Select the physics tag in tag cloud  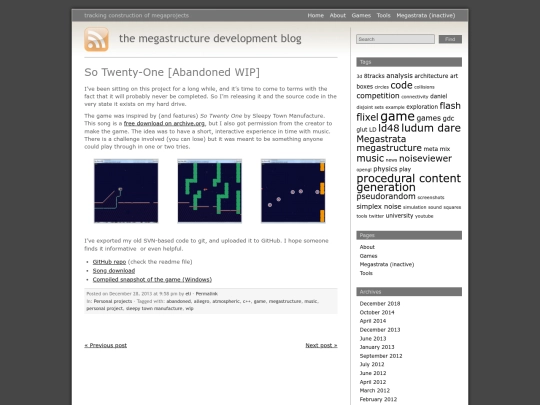pos(385,169)
